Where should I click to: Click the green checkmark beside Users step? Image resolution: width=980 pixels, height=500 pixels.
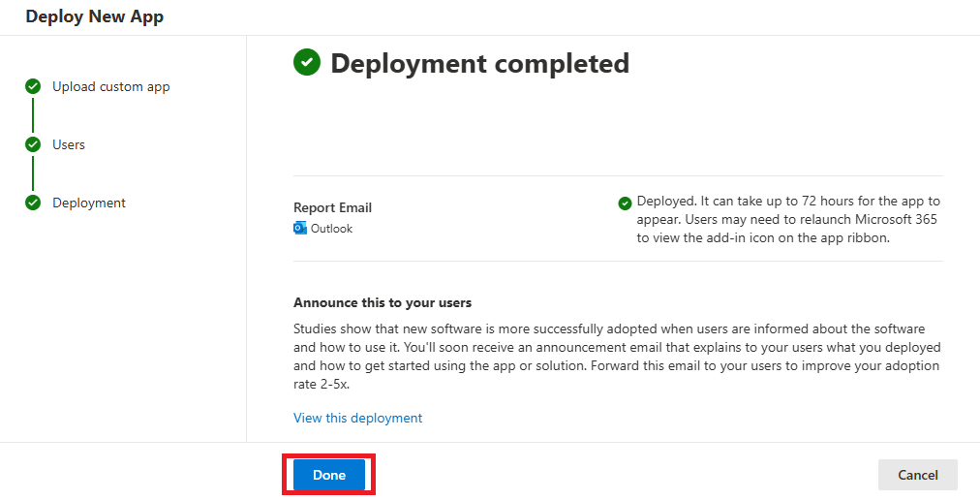pyautogui.click(x=33, y=144)
